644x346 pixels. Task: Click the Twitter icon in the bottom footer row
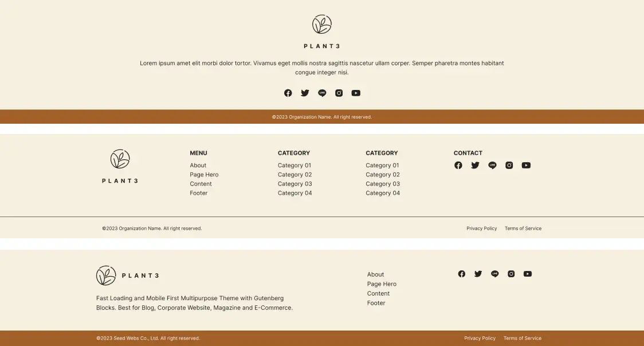coord(478,274)
